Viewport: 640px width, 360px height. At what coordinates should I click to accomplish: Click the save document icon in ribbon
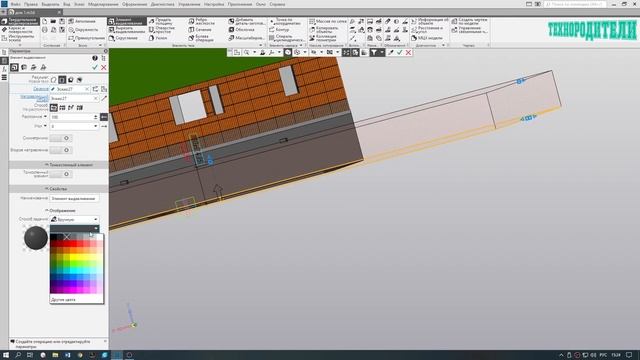(62, 21)
